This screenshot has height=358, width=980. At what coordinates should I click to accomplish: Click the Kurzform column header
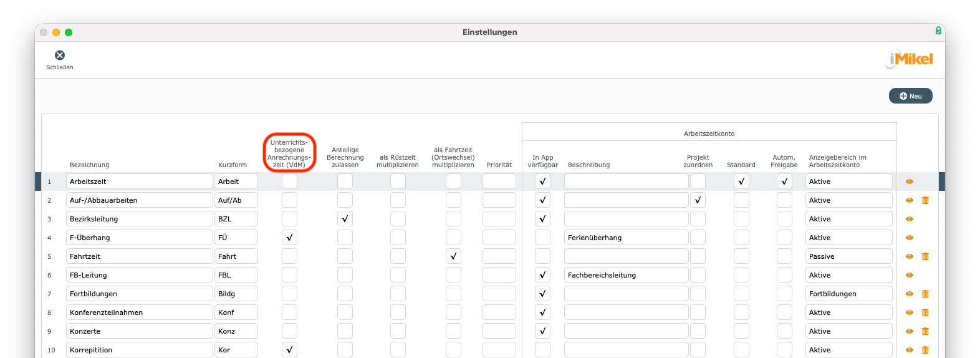tap(233, 165)
